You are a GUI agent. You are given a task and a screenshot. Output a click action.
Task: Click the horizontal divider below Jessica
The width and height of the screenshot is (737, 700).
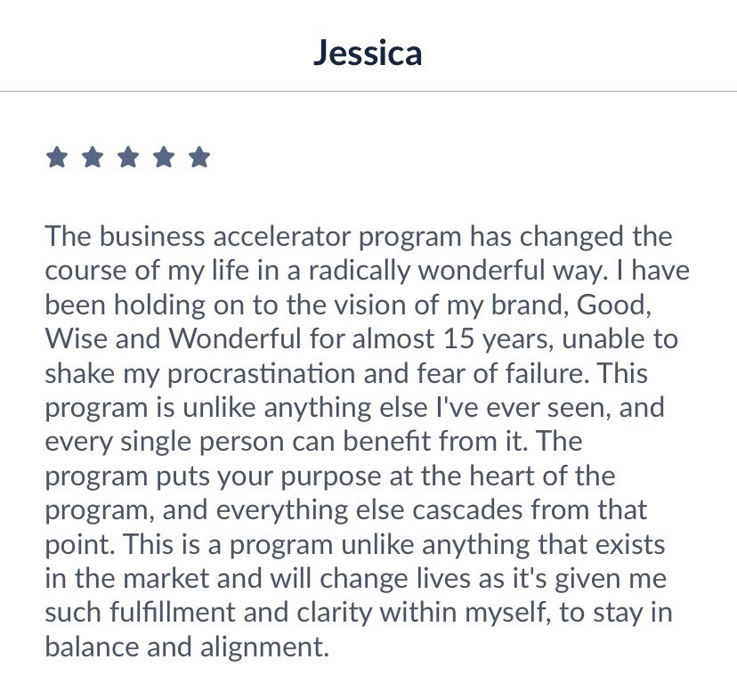coord(368,91)
